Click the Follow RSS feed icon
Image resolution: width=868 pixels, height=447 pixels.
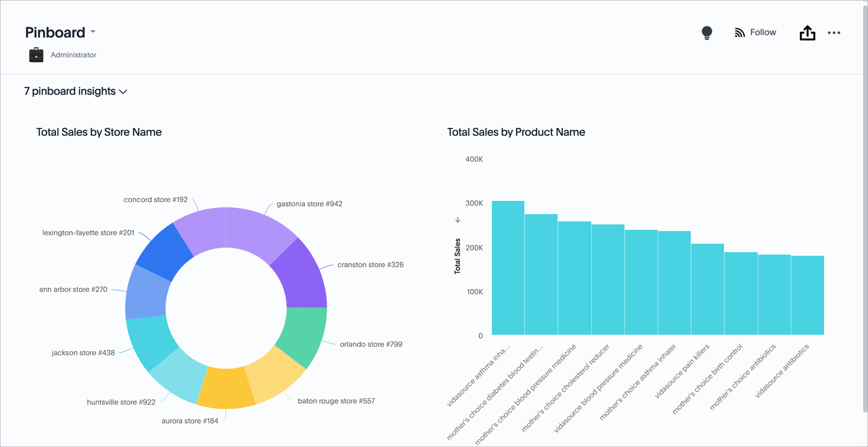740,33
